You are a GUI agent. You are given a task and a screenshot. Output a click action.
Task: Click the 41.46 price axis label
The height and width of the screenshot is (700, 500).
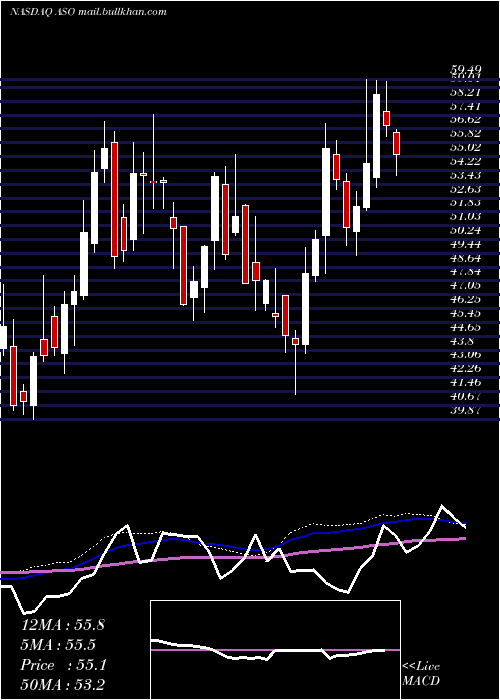point(466,383)
